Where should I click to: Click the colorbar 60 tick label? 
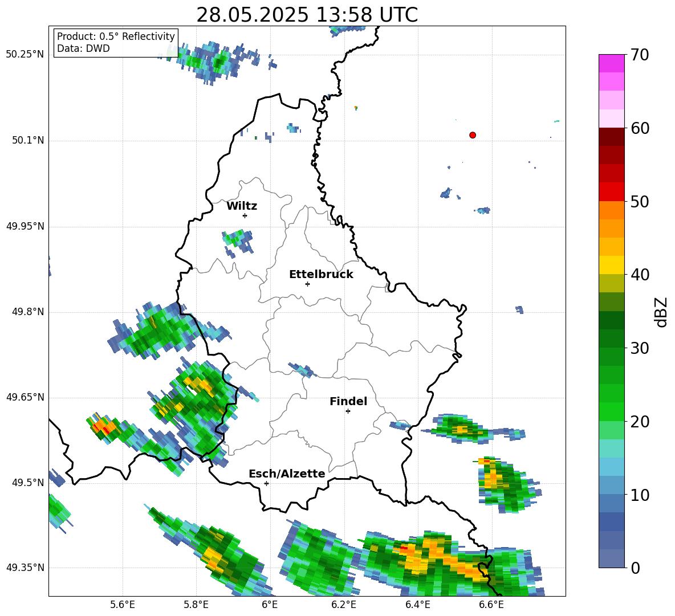[x=640, y=128]
